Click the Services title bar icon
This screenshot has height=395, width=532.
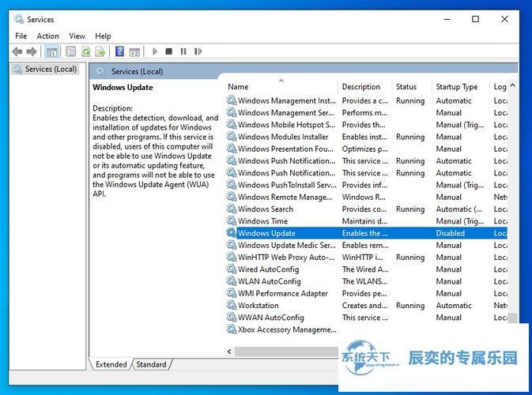coord(19,19)
